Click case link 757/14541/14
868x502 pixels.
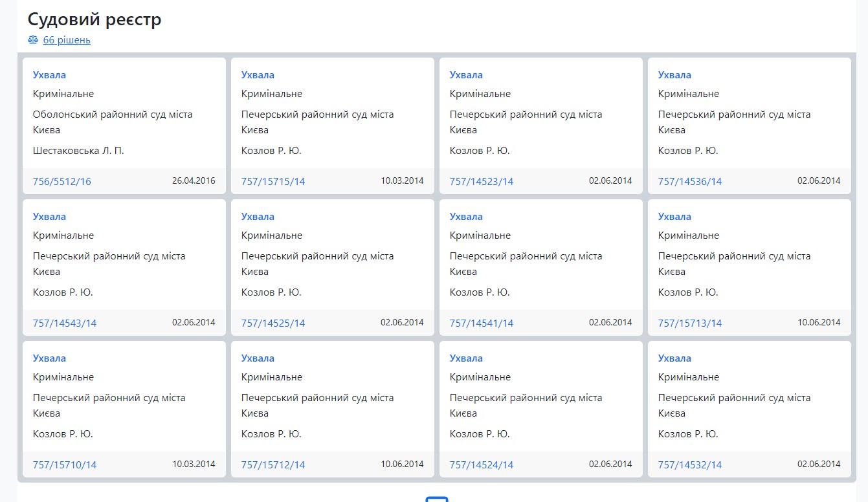(x=482, y=323)
